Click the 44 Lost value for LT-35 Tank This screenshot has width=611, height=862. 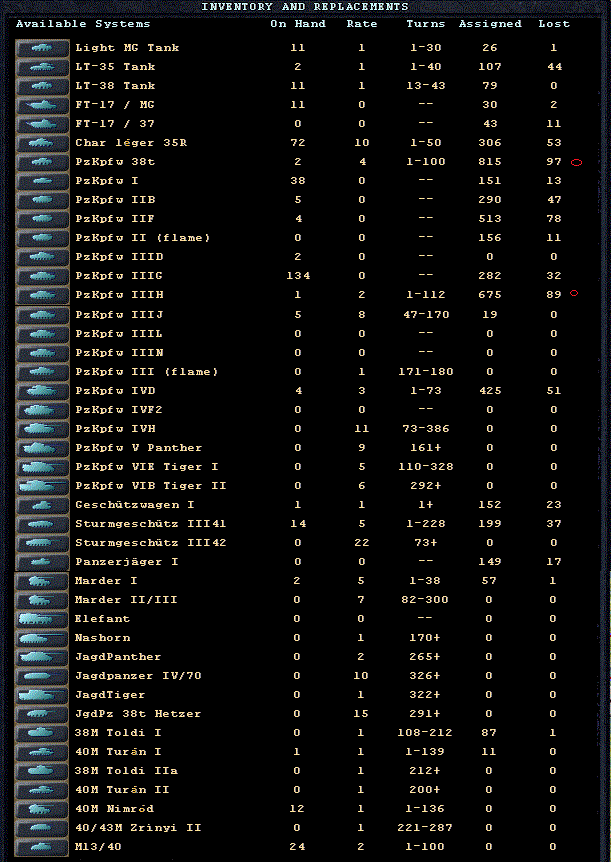554,67
